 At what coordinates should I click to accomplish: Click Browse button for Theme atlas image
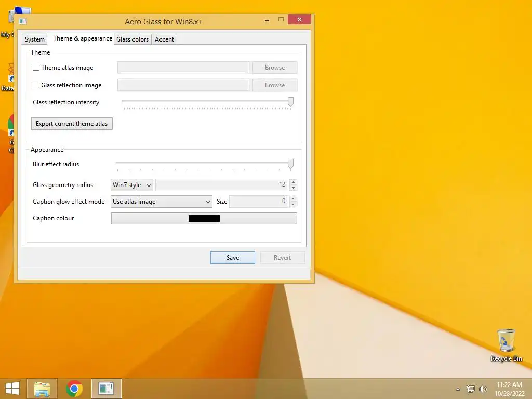coord(275,68)
